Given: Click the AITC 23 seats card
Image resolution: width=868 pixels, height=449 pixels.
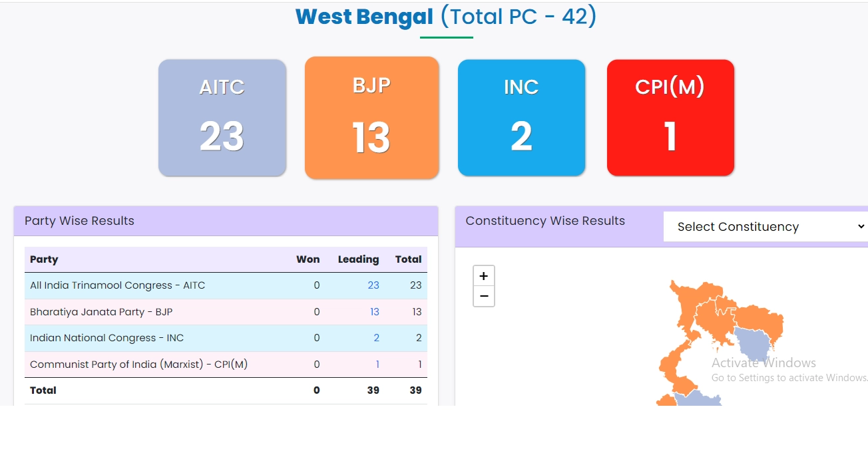Looking at the screenshot, I should (x=222, y=118).
